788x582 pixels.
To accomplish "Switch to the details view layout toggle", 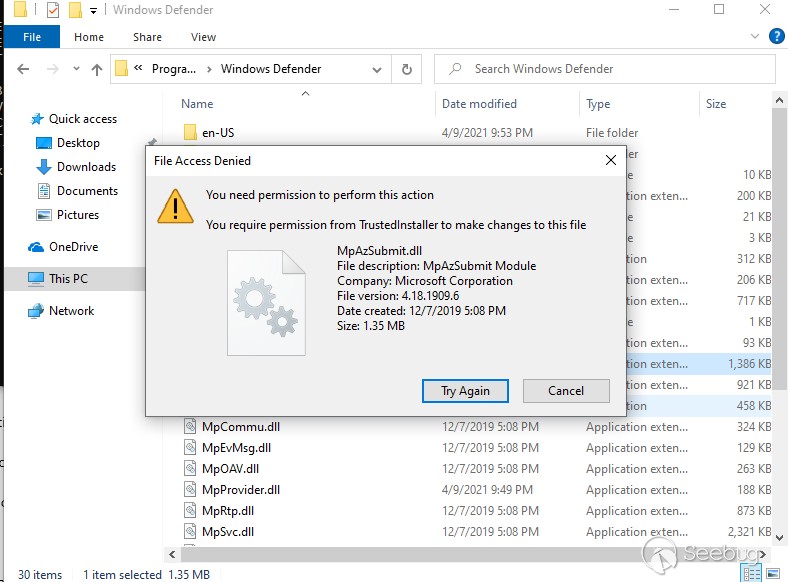I will click(x=750, y=573).
